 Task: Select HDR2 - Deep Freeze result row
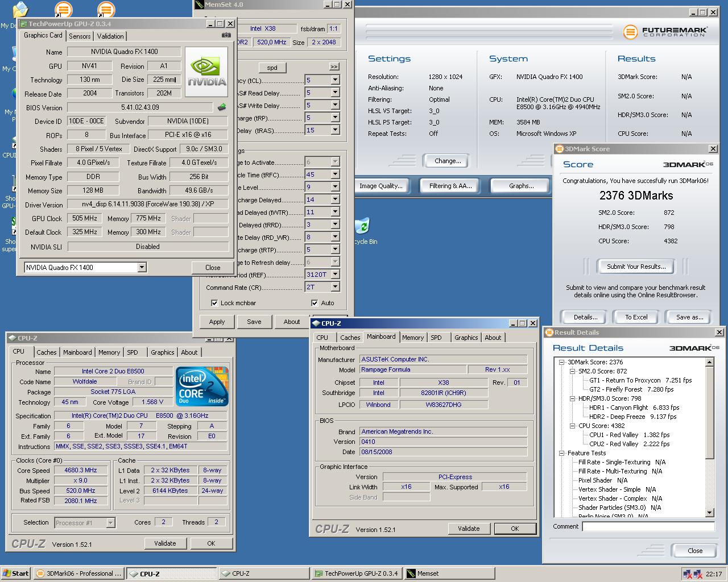click(632, 417)
